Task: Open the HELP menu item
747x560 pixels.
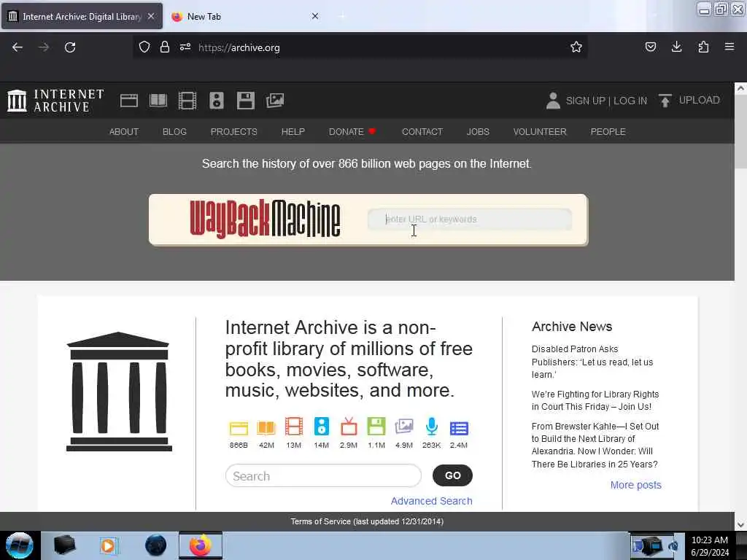Action: [293, 132]
